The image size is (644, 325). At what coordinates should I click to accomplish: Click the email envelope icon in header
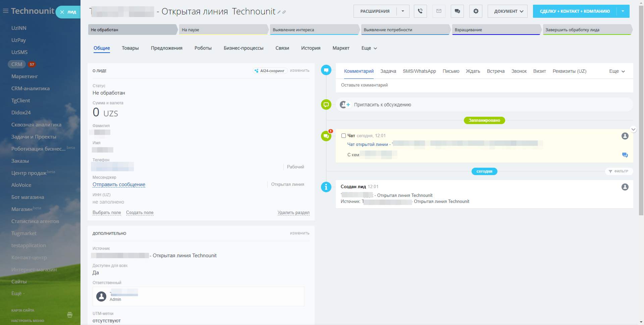[x=439, y=11]
